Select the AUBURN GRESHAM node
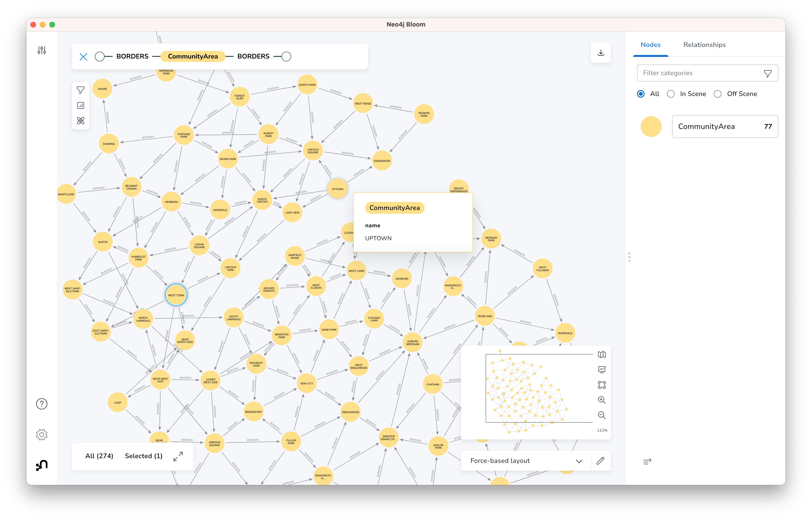Viewport: 812px width, 520px height. click(412, 343)
